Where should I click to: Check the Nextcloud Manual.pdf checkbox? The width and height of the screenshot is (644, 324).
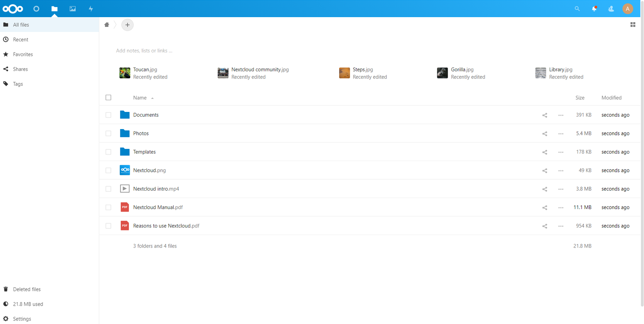tap(109, 207)
